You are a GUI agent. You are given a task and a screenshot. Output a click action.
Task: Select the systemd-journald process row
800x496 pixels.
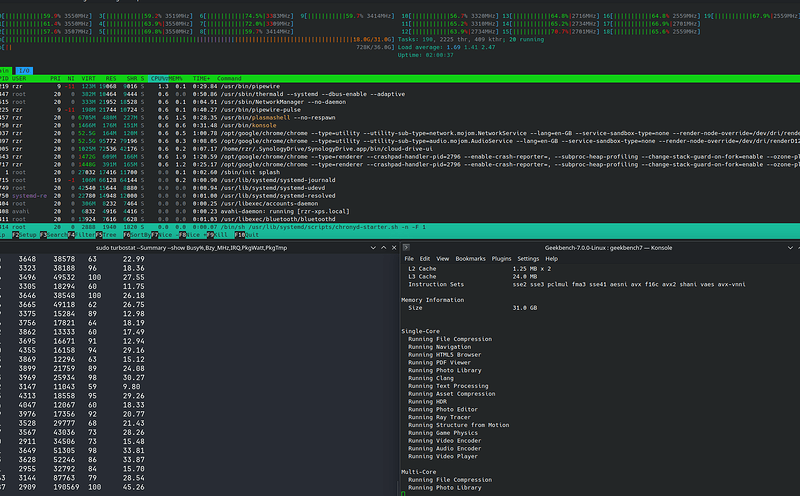(x=400, y=180)
